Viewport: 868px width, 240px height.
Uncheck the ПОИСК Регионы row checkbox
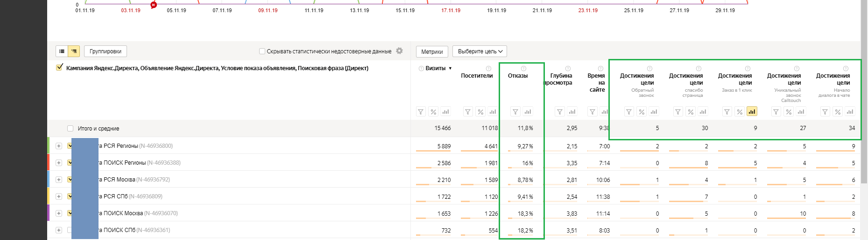click(x=70, y=162)
